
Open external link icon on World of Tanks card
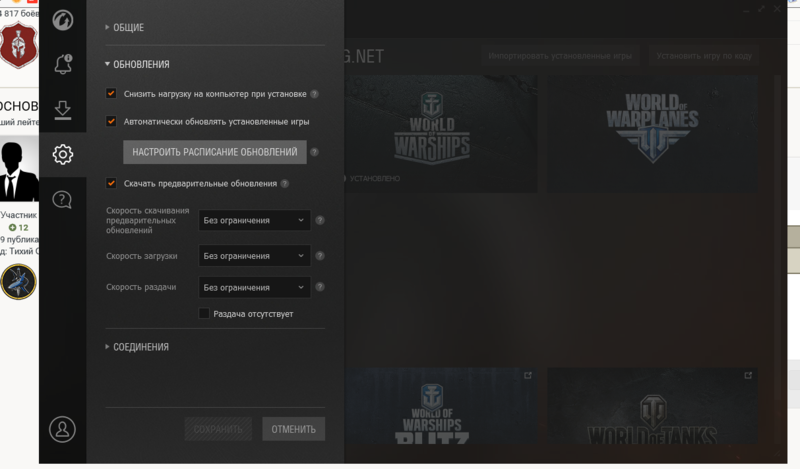point(748,376)
